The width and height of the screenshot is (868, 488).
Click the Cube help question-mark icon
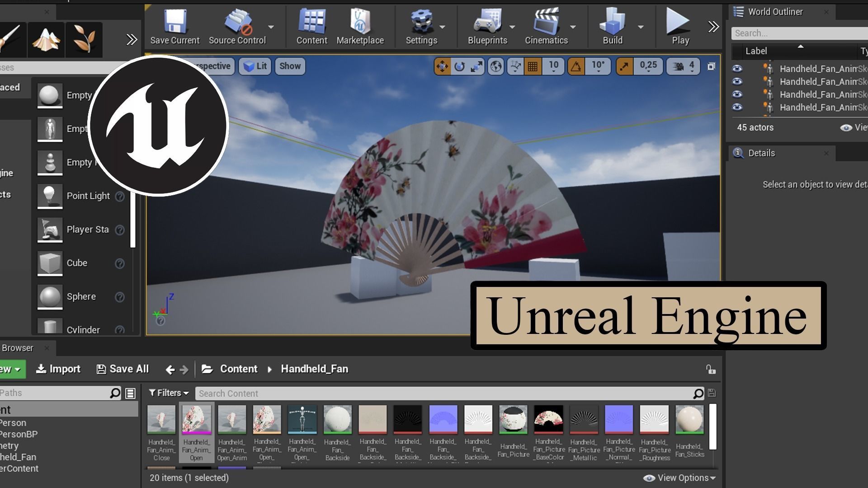click(x=120, y=263)
